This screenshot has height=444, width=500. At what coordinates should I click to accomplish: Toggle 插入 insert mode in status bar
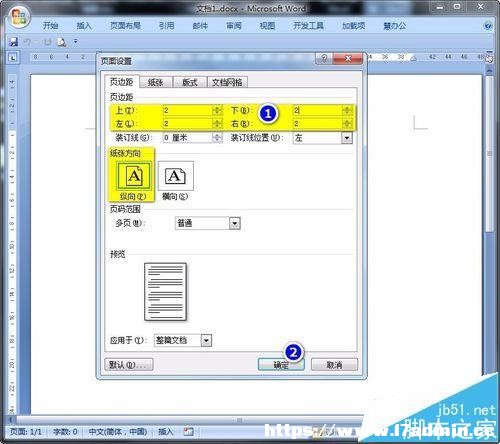coord(166,432)
